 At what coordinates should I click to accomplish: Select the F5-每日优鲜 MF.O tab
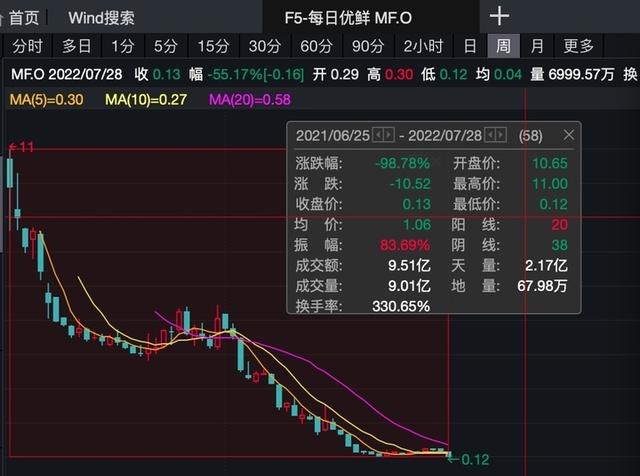click(x=348, y=18)
